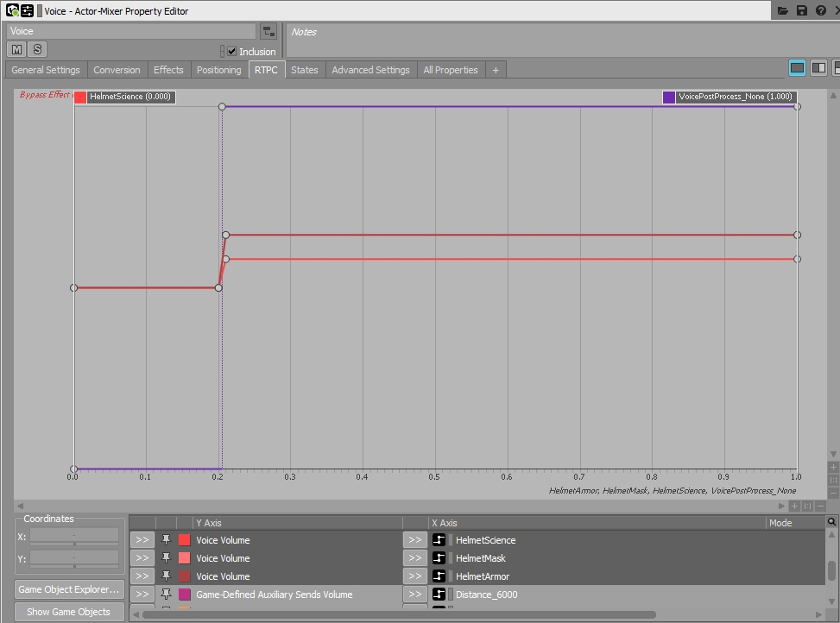Toggle Mute with the M button

click(x=16, y=49)
